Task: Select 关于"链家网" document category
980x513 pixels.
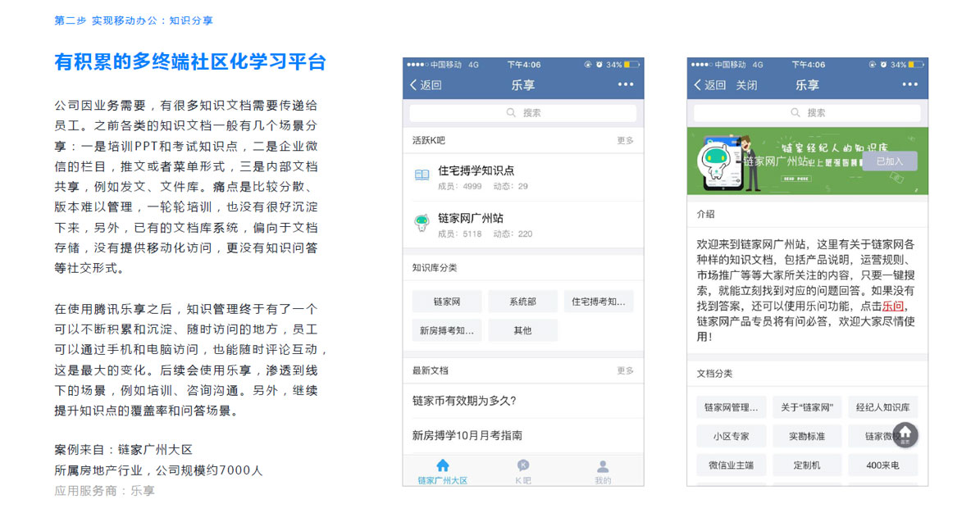Action: tap(807, 407)
